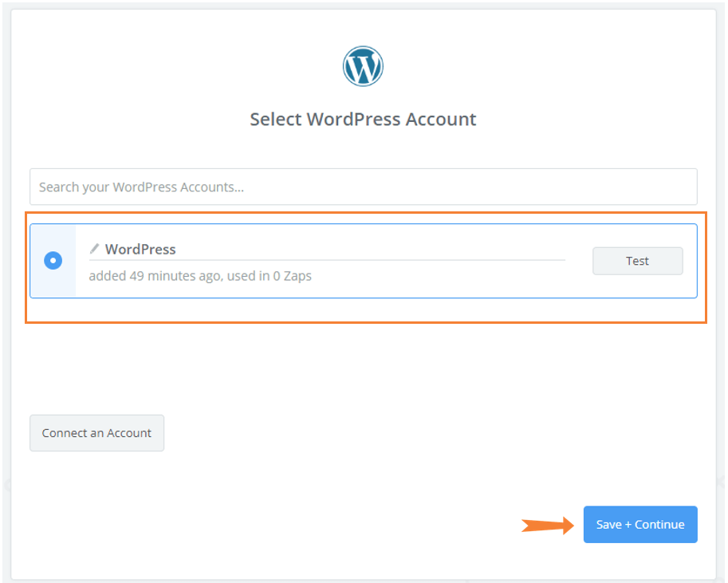Click the orange arrow pointing to Save
This screenshot has height=583, width=728.
(547, 525)
